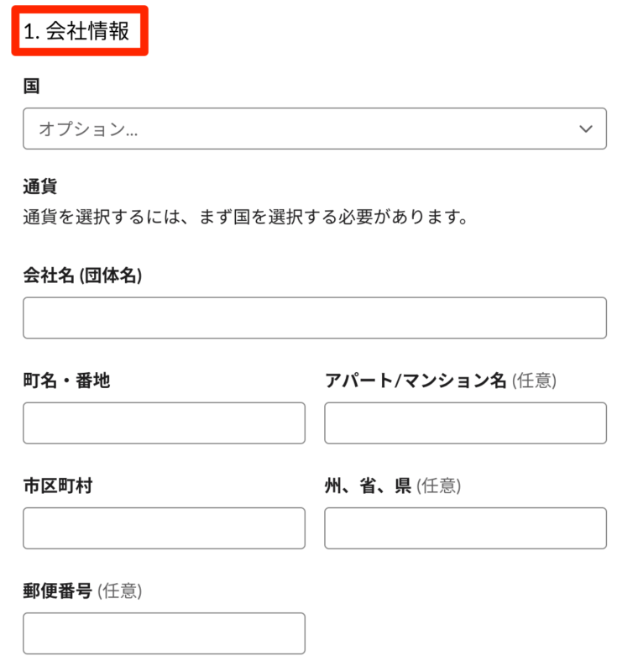Image resolution: width=638 pixels, height=672 pixels.
Task: Click into the 市区町村 field
Action: (164, 528)
